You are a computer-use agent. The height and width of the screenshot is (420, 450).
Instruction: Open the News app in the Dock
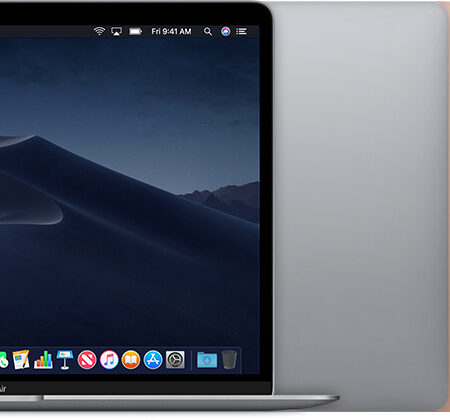pos(87,360)
